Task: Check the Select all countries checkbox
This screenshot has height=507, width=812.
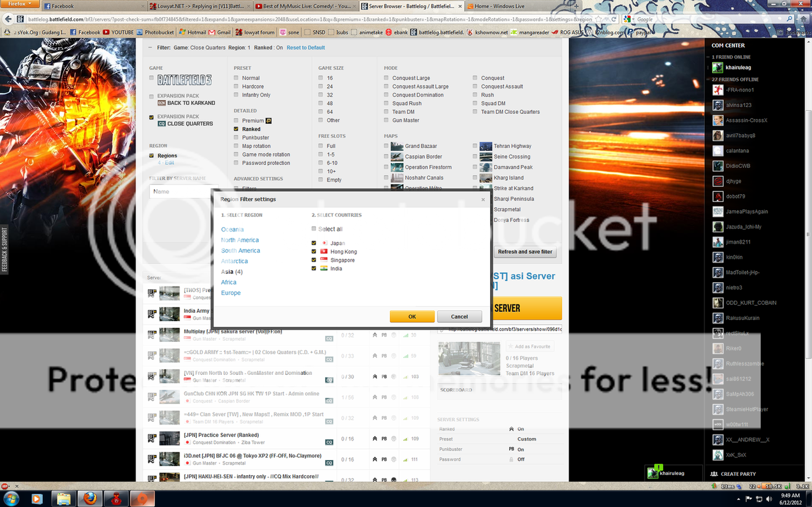Action: [313, 229]
